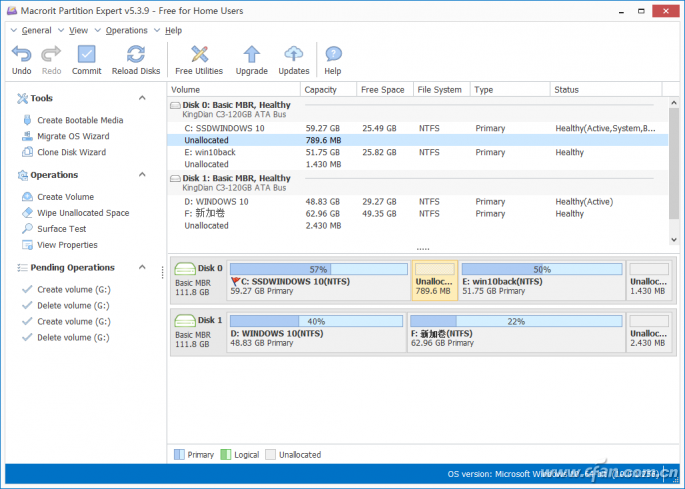This screenshot has width=685, height=489.
Task: Select the D: WINDOWS 10 volume row
Action: (x=418, y=201)
